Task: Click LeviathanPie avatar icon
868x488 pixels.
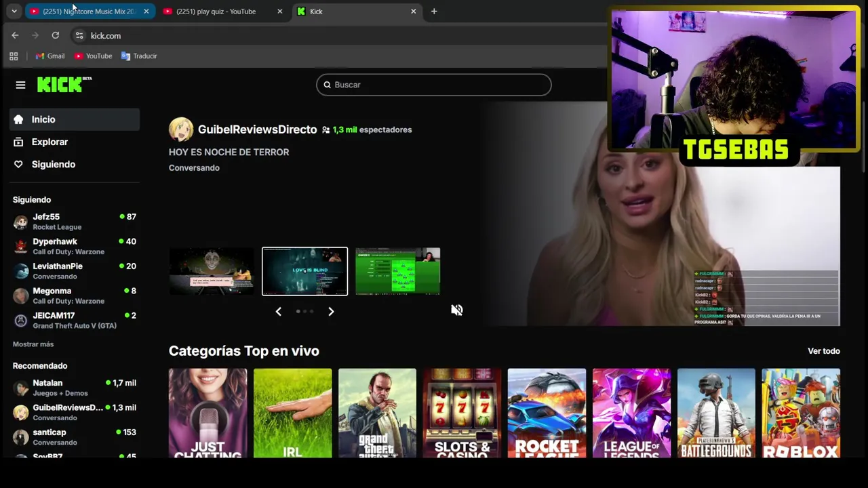Action: (21, 271)
